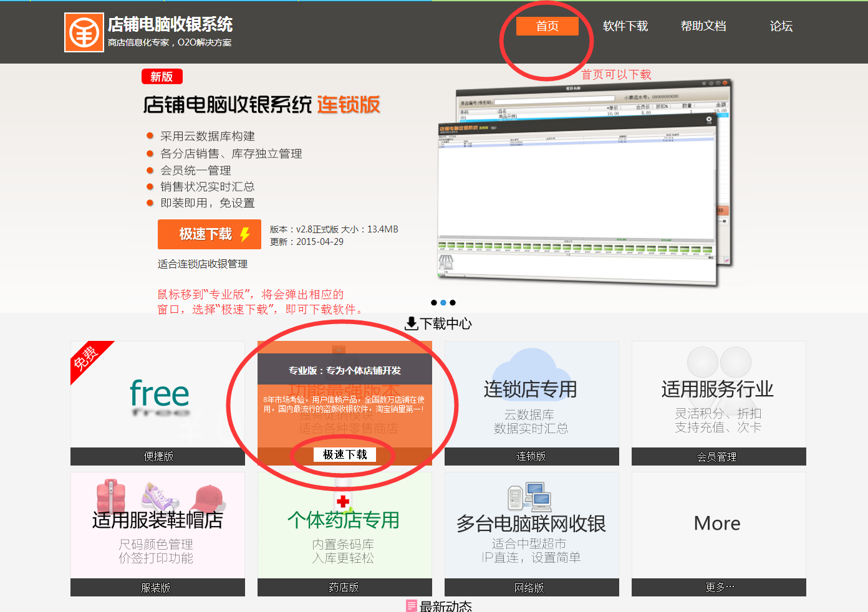Click the orange store logo icon

pyautogui.click(x=84, y=32)
